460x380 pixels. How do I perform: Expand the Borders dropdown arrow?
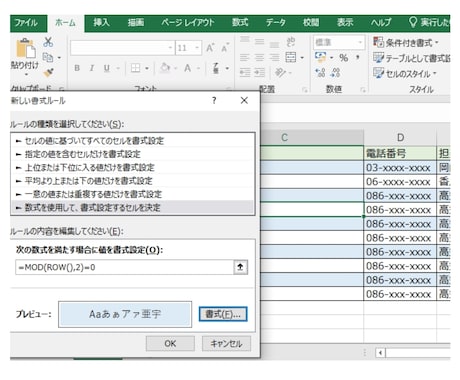pyautogui.click(x=147, y=68)
